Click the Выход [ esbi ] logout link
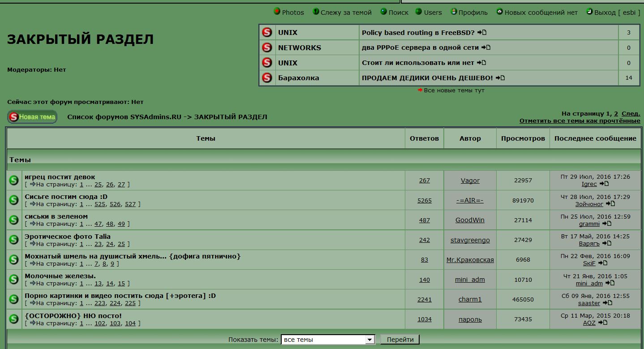 [617, 13]
